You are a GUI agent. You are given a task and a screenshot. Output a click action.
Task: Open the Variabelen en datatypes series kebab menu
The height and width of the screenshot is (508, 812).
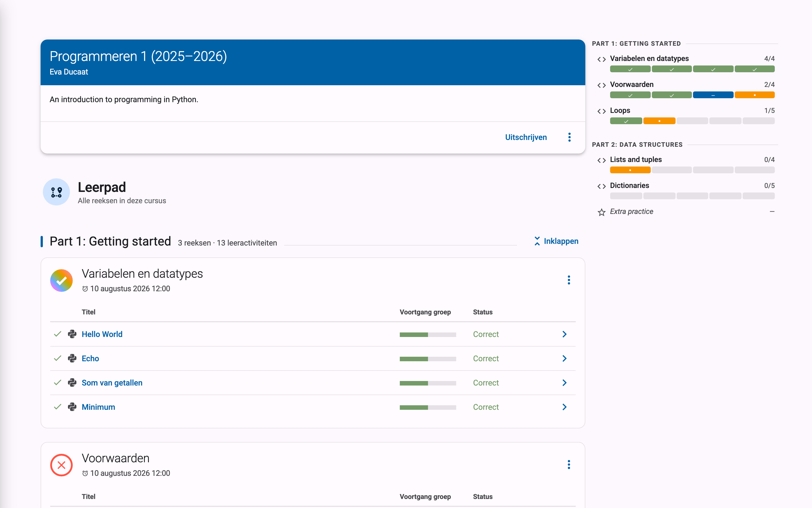click(x=569, y=280)
